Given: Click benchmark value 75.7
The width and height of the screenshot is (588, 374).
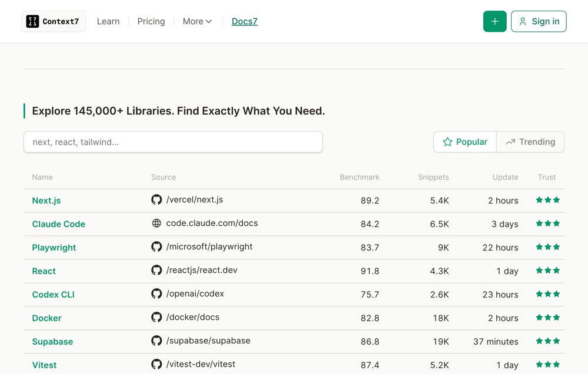Looking at the screenshot, I should point(370,295).
